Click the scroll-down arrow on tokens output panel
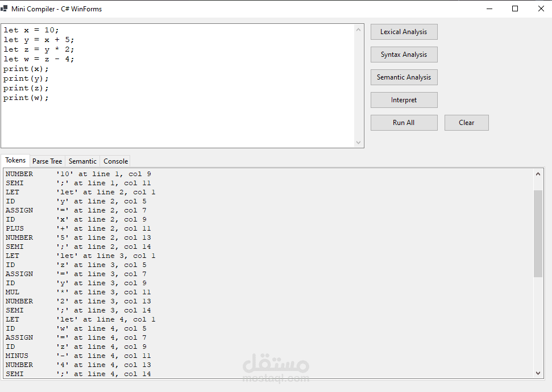This screenshot has height=392, width=552. click(x=538, y=373)
